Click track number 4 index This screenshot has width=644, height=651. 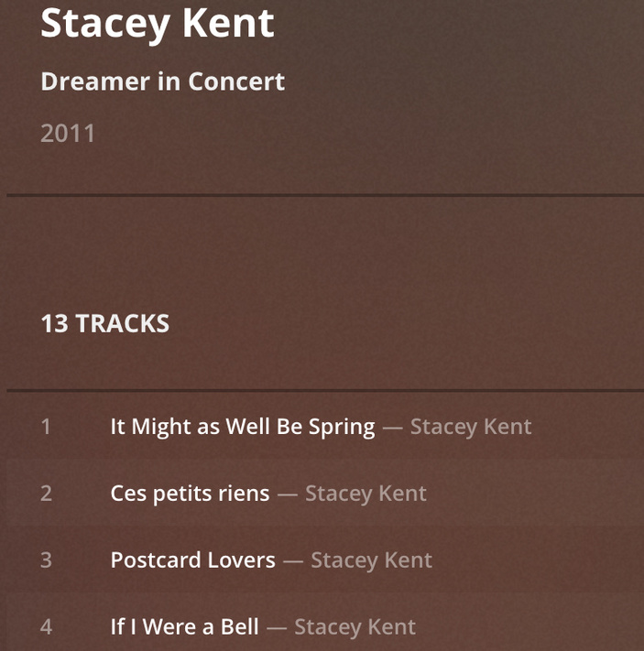46,627
